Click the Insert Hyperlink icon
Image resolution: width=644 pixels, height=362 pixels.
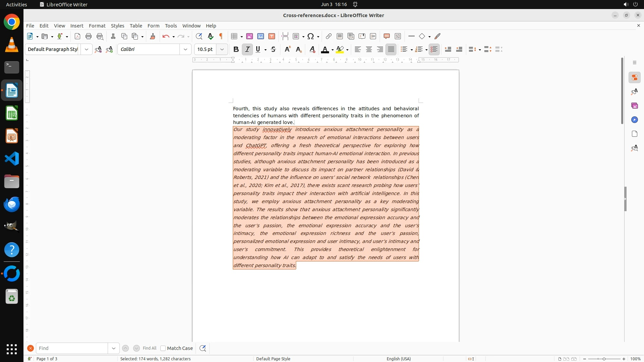329,36
